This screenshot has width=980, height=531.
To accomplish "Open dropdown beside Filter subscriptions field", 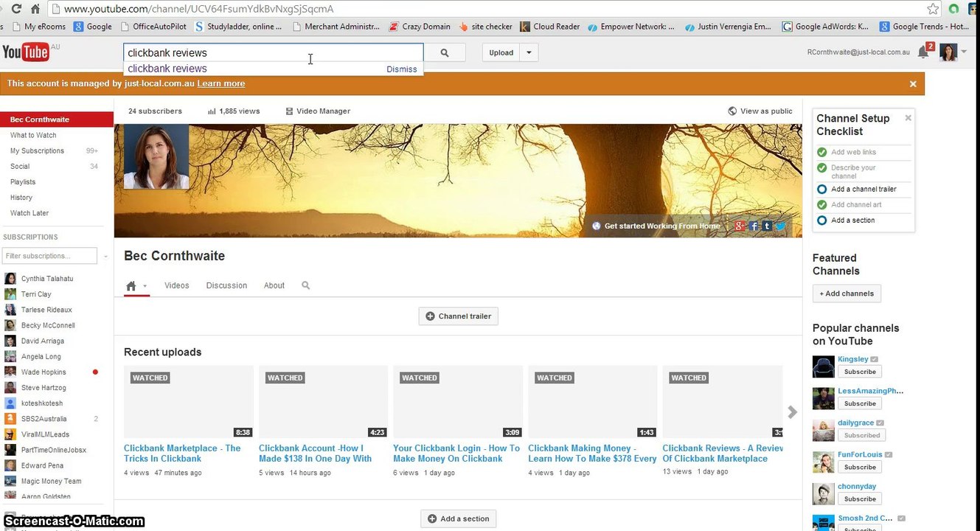I will click(105, 256).
